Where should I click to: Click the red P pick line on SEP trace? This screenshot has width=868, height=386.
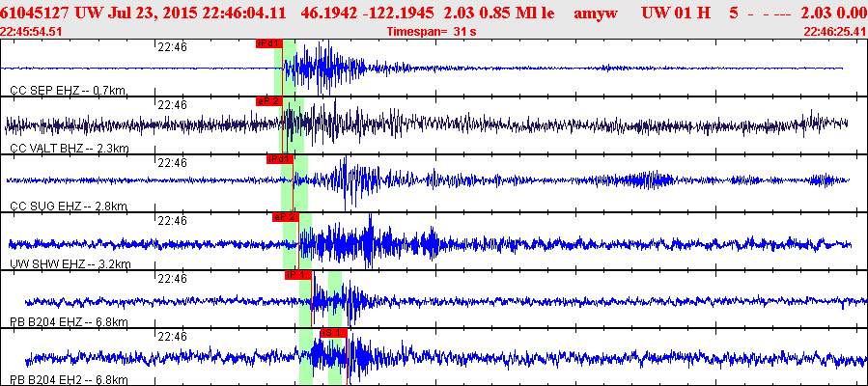coord(282,68)
